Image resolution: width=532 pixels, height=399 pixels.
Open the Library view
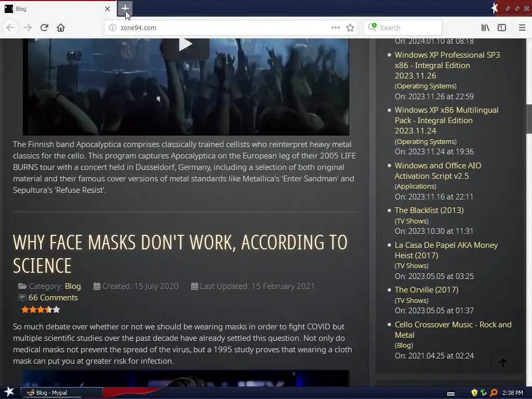point(485,28)
